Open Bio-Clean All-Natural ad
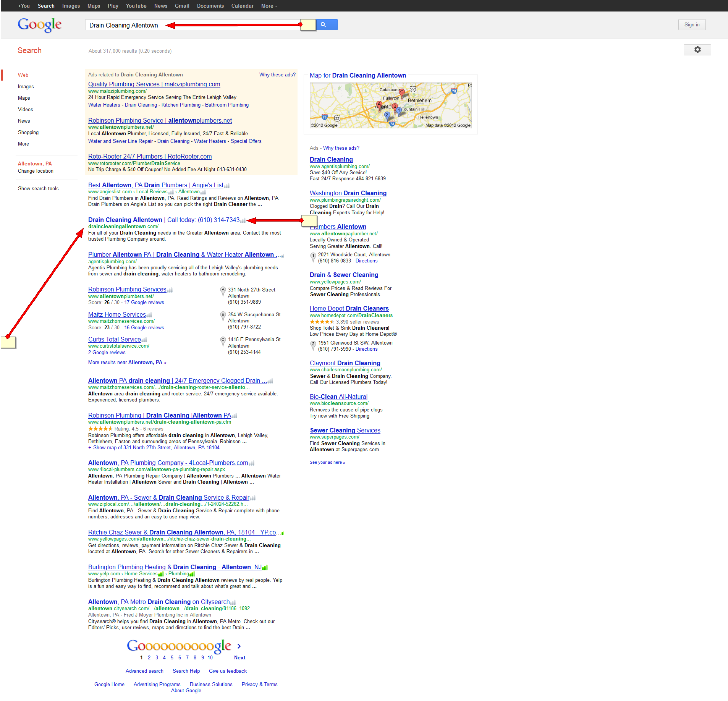The height and width of the screenshot is (701, 728). (338, 397)
